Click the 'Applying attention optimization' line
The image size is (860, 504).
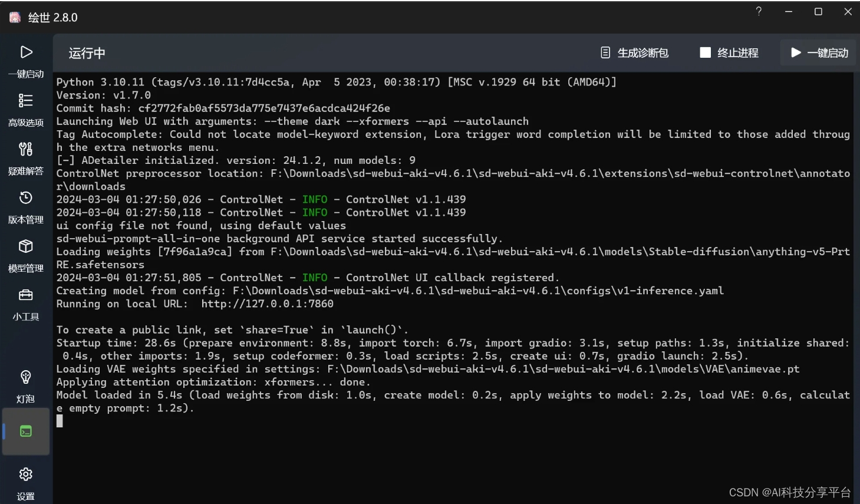(213, 382)
